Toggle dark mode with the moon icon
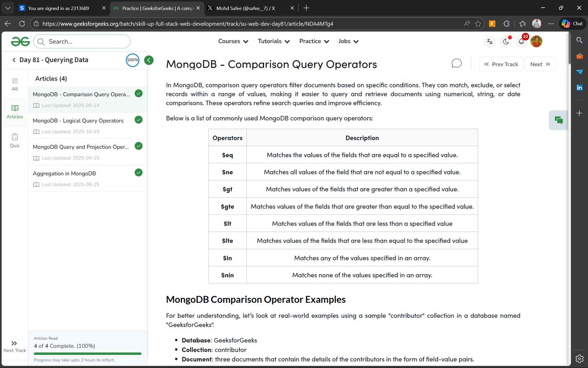 click(505, 41)
